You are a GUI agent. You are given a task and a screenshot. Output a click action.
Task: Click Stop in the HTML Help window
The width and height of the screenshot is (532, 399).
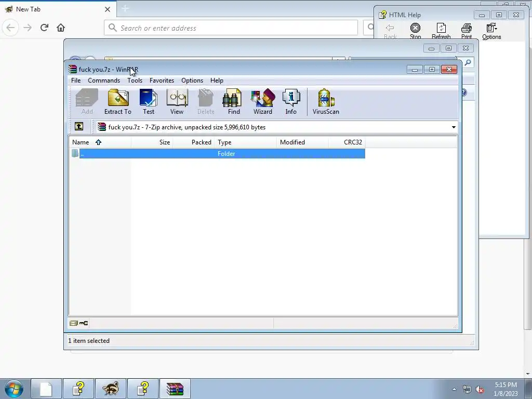pyautogui.click(x=415, y=31)
